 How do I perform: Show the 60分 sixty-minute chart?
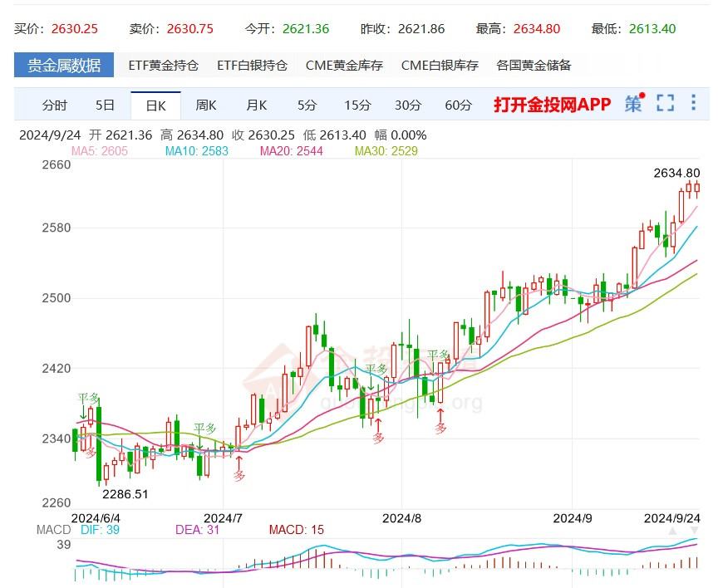[x=458, y=105]
